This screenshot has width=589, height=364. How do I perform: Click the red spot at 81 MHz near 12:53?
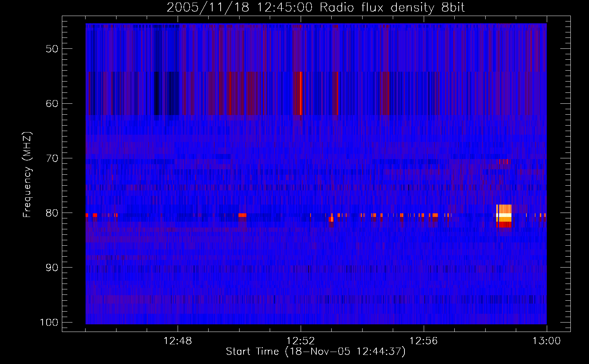[x=331, y=219]
